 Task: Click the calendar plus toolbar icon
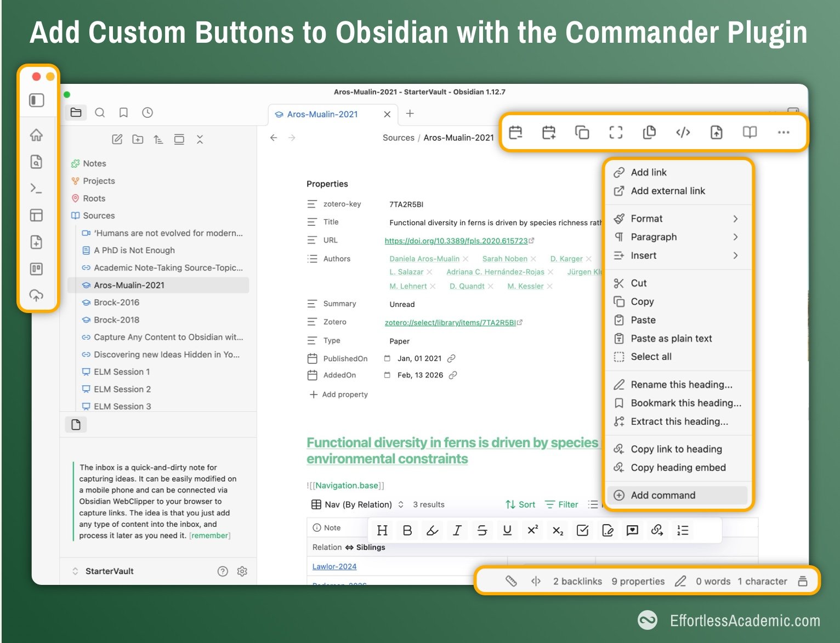pos(549,132)
